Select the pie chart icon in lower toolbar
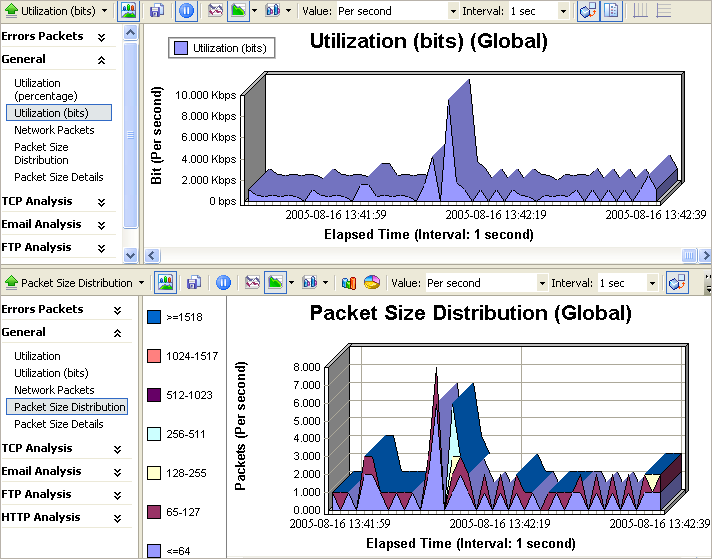This screenshot has height=559, width=712. pos(371,283)
